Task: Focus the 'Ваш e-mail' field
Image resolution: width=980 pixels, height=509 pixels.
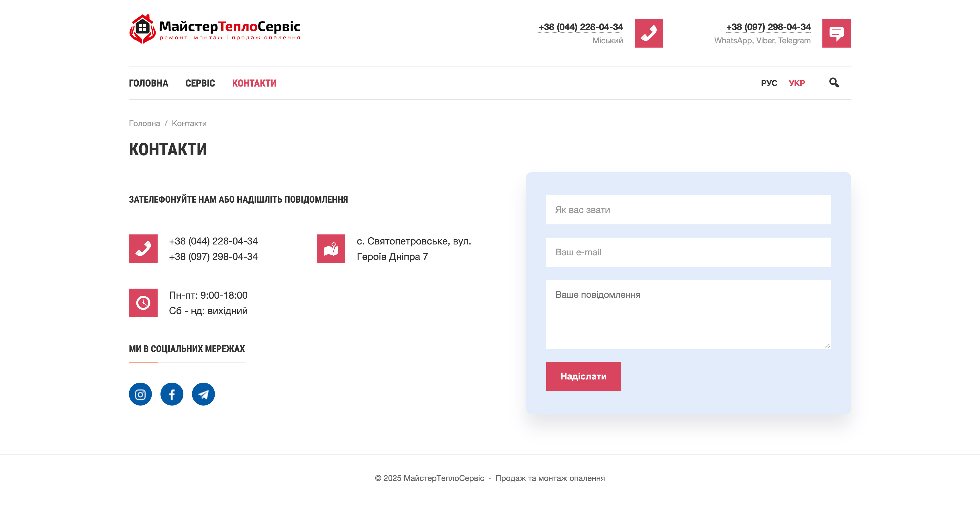Action: click(688, 252)
